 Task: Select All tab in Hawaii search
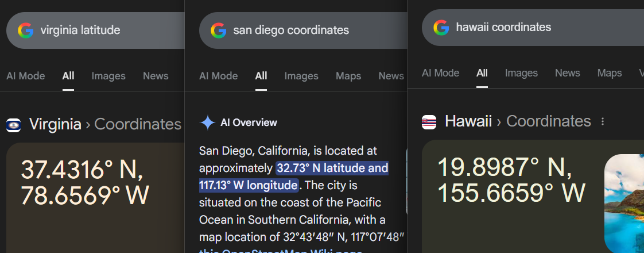(x=482, y=73)
